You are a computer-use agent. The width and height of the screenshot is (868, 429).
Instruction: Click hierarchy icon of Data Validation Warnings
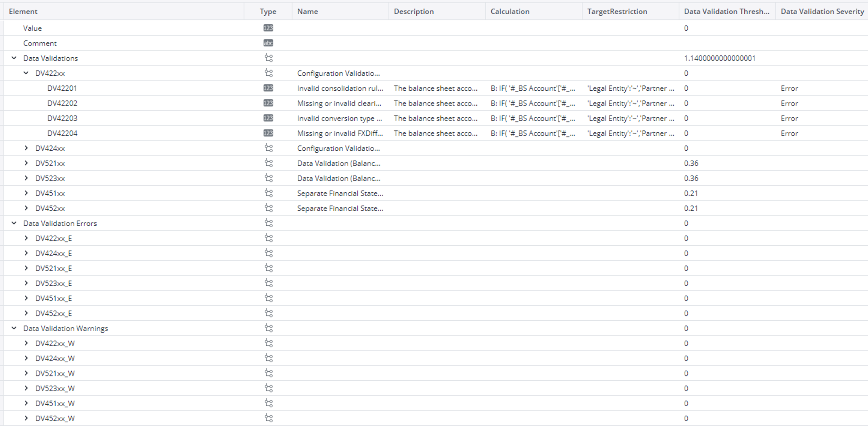point(268,328)
